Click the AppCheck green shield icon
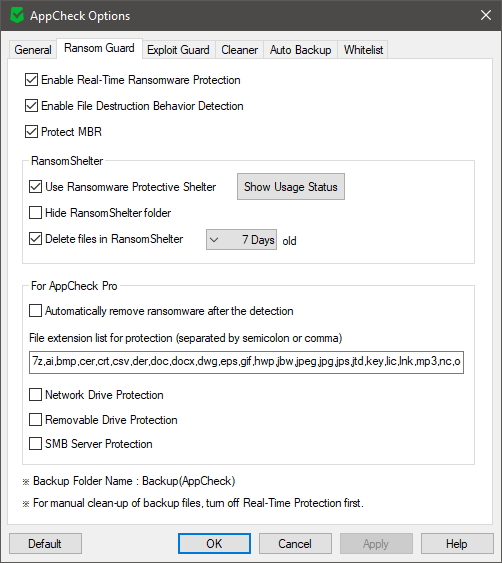The image size is (502, 563). 17,15
